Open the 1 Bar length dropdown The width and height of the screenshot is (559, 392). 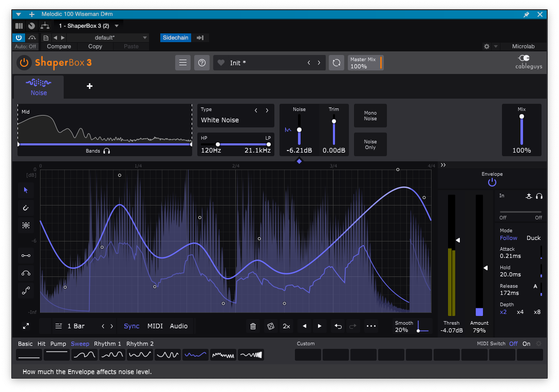[70, 326]
